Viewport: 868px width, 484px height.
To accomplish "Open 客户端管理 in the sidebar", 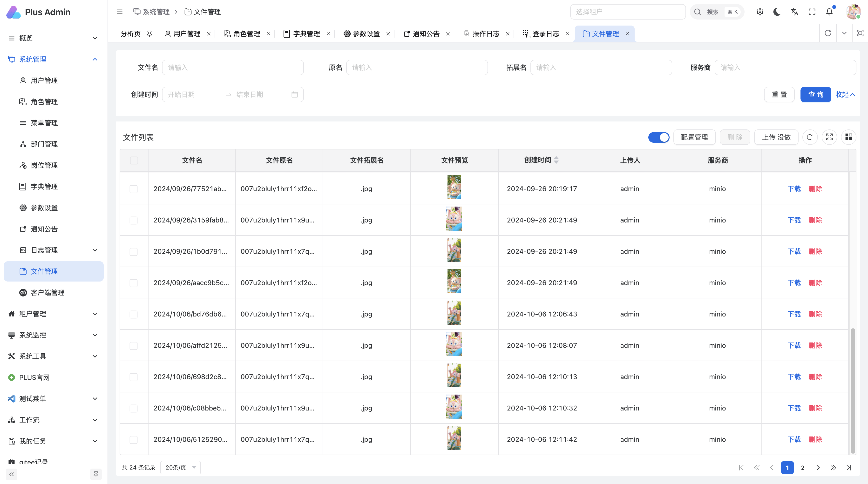I will click(x=47, y=293).
